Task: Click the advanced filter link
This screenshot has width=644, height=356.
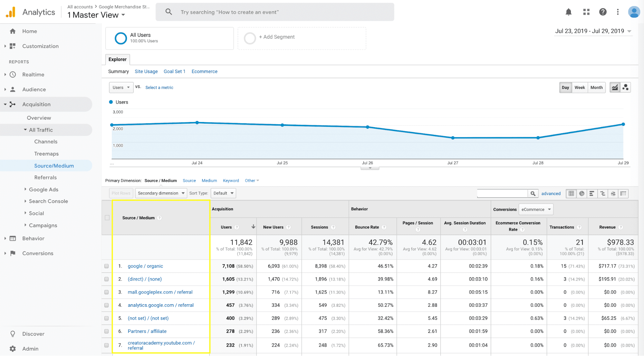Action: click(551, 193)
